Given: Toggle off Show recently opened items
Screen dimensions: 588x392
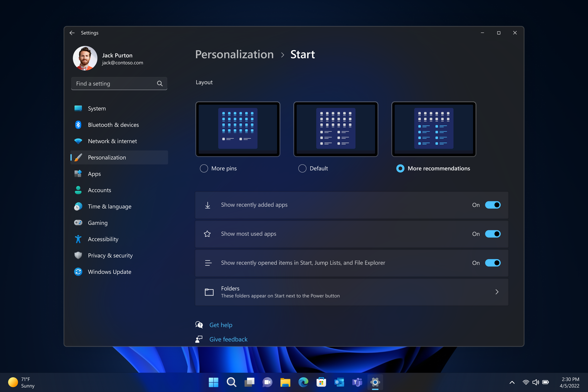Looking at the screenshot, I should [x=492, y=262].
